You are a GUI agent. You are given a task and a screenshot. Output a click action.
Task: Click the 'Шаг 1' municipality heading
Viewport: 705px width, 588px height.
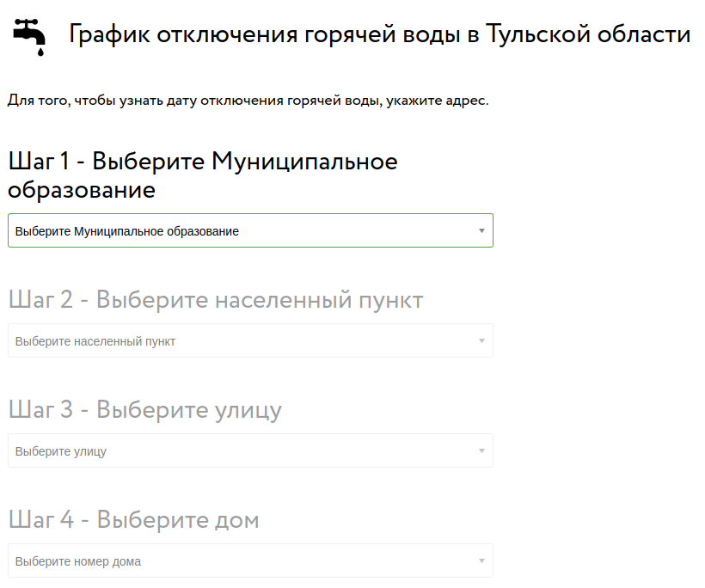coord(202,175)
